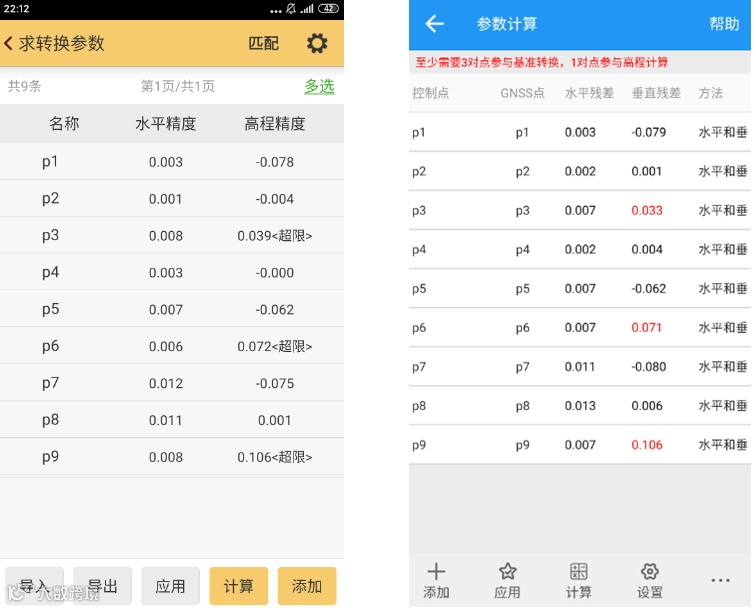Tap the muted notification bell icon
Viewport: 756px width, 608px height.
(291, 8)
